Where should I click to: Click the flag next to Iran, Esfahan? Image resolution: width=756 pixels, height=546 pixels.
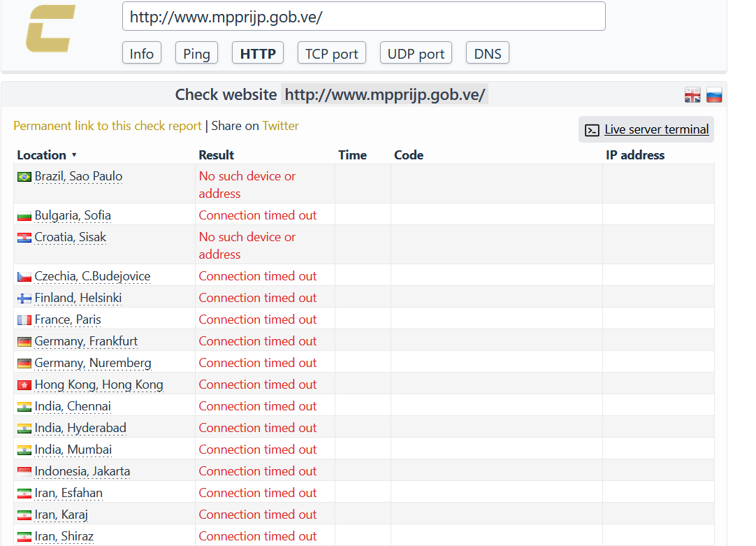click(x=24, y=494)
